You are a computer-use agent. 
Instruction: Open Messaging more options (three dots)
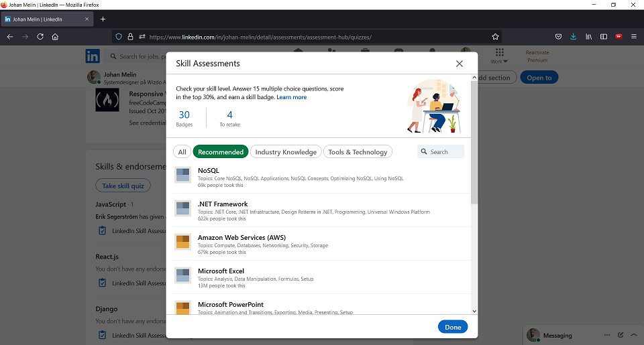point(606,335)
